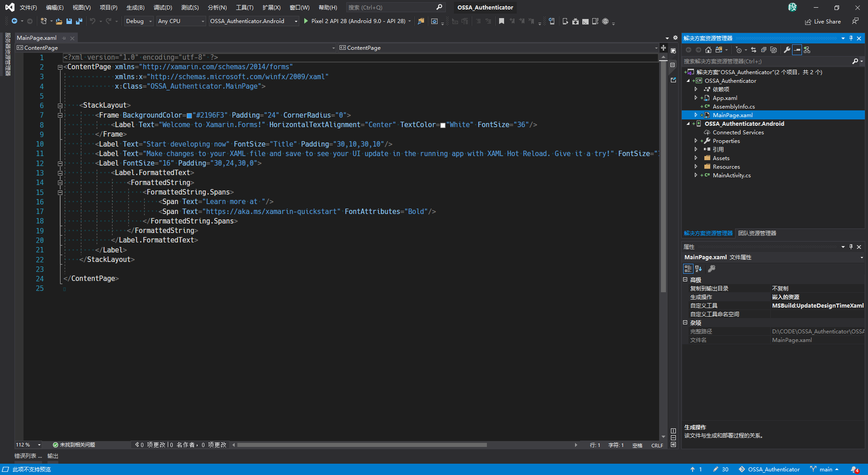
Task: Open the Debug configuration dropdown
Action: 139,21
